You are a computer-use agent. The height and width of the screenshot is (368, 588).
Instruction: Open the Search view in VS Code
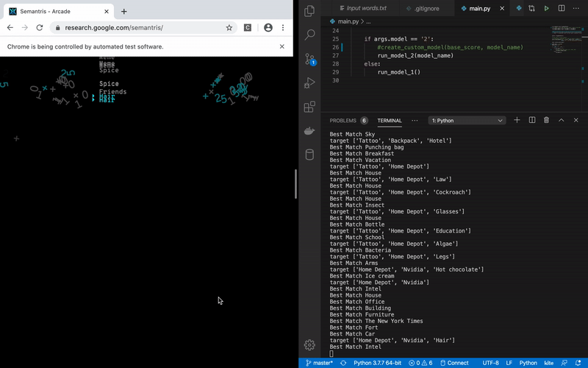(x=309, y=35)
